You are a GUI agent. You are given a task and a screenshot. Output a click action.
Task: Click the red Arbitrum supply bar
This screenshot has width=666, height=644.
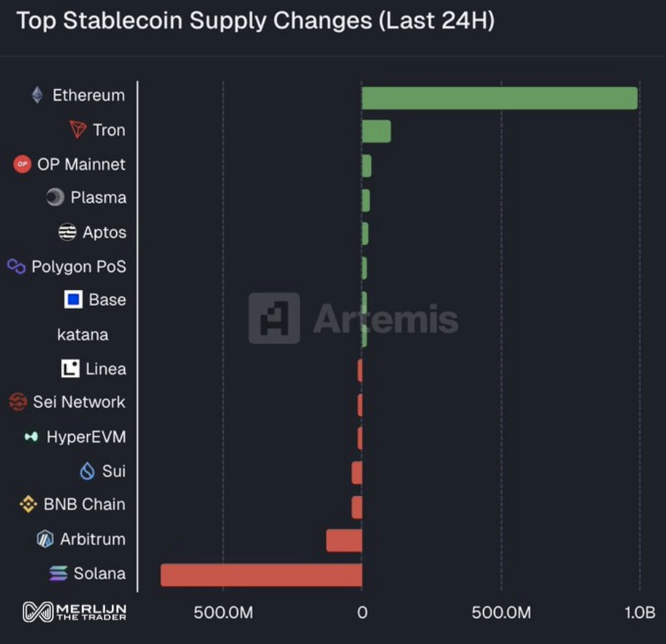point(344,541)
